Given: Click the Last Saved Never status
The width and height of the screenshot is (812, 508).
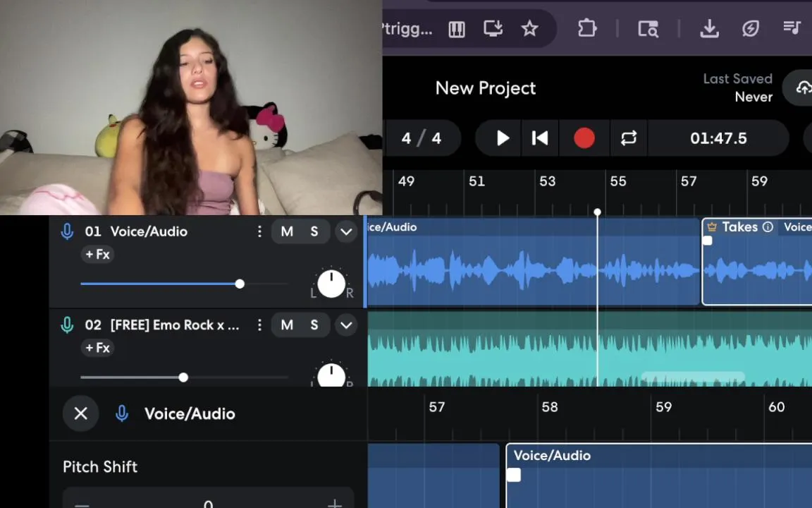Looking at the screenshot, I should click(x=737, y=87).
